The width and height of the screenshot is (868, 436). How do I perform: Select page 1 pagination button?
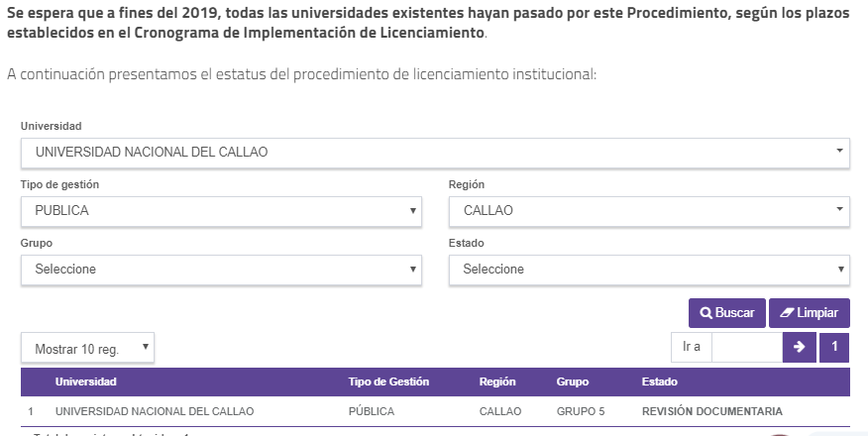point(834,347)
